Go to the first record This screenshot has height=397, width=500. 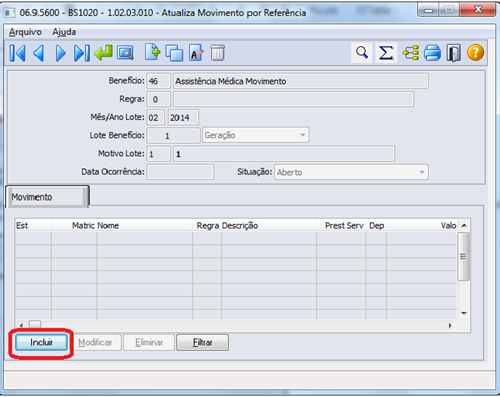pyautogui.click(x=17, y=53)
